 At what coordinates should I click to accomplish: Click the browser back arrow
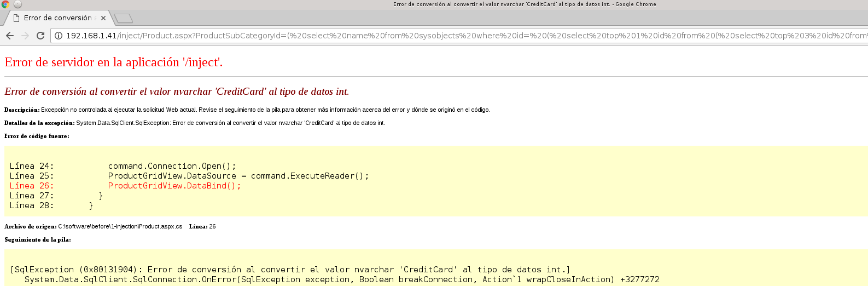10,36
